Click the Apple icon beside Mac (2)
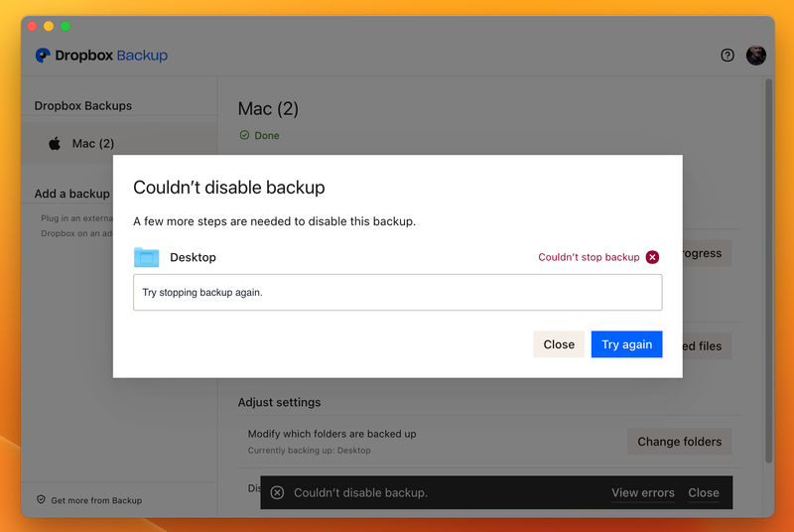The image size is (794, 532). tap(55, 144)
